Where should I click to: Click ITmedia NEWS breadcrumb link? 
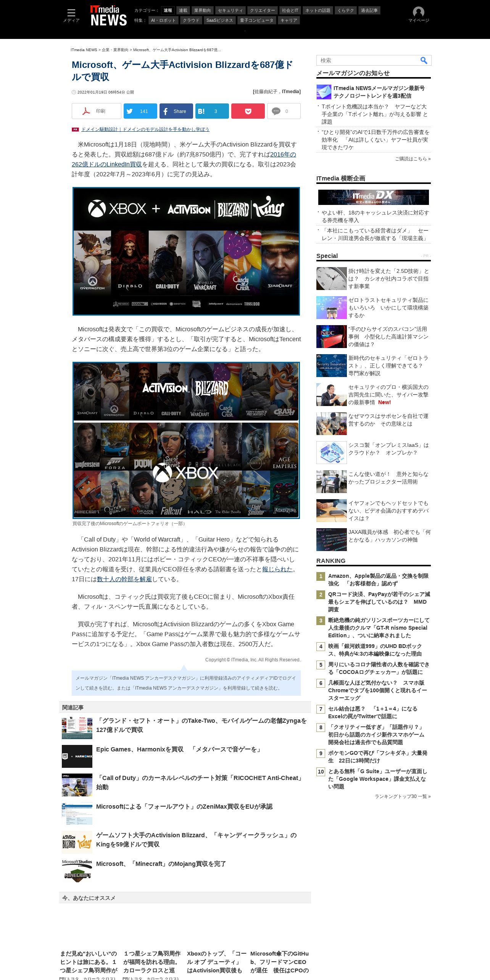point(84,50)
